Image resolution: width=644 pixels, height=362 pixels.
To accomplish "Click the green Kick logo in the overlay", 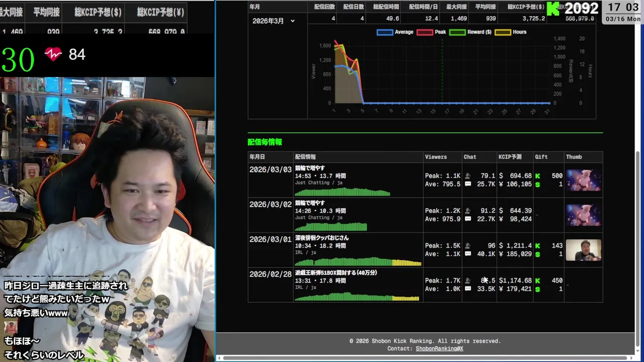I will [x=553, y=9].
